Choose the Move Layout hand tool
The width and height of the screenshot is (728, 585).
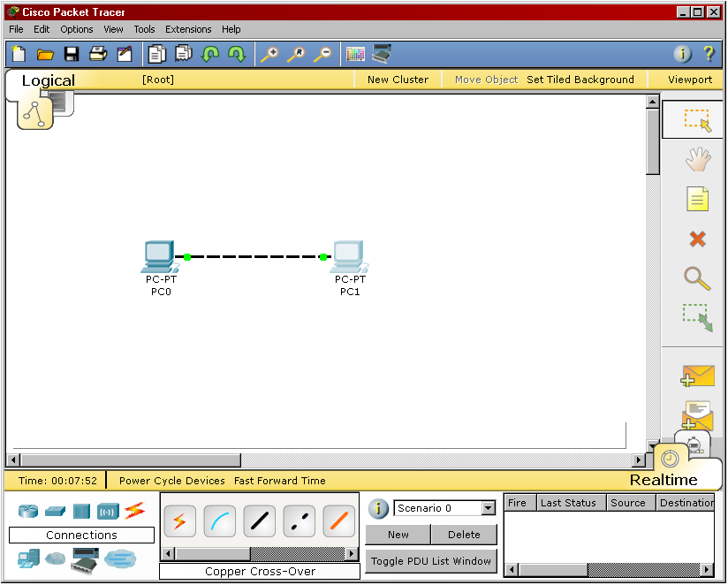[x=698, y=160]
